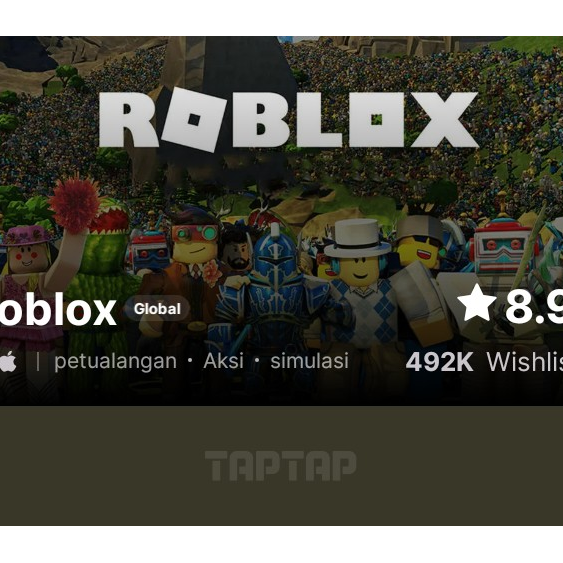Open the Aksi genre tag
This screenshot has width=563, height=563.
click(223, 360)
